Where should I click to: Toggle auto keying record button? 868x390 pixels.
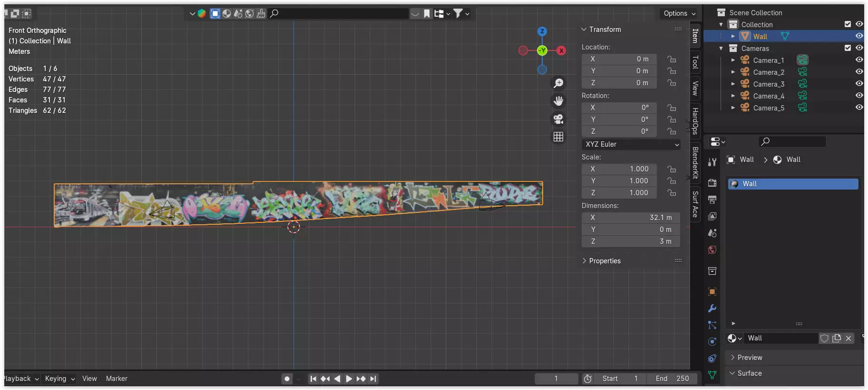pyautogui.click(x=287, y=379)
